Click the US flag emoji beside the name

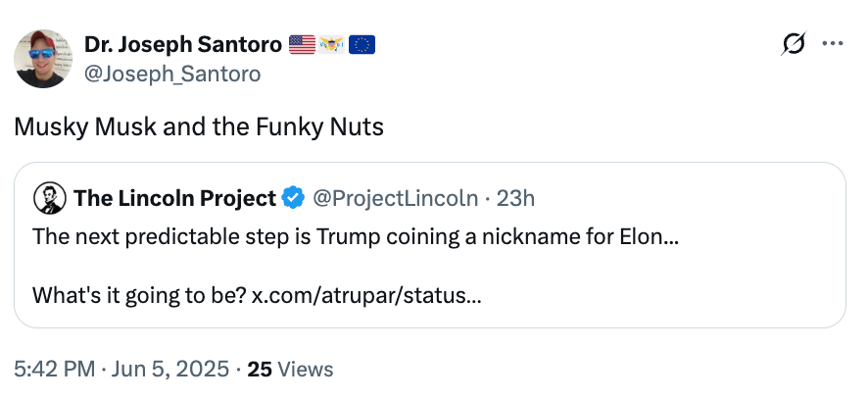303,44
